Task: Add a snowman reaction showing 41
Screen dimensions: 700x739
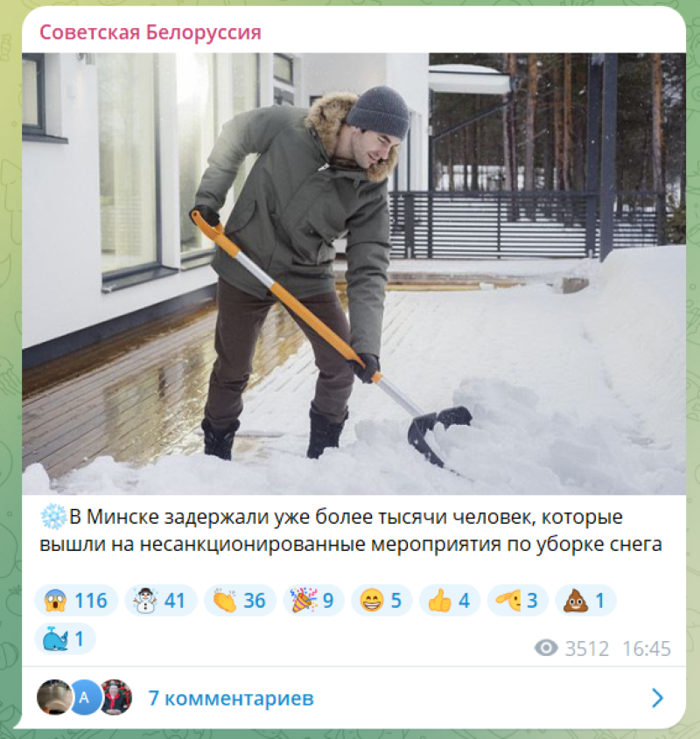Action: (160, 601)
